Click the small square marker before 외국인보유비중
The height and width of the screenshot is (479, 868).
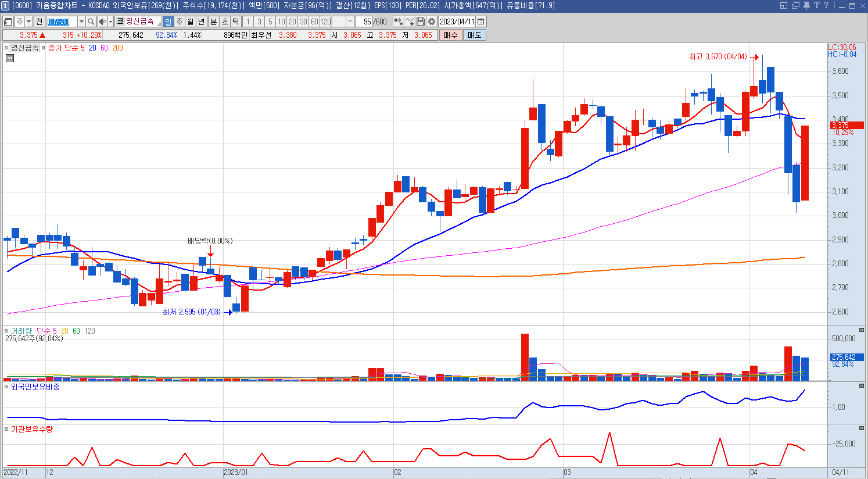[x=6, y=387]
